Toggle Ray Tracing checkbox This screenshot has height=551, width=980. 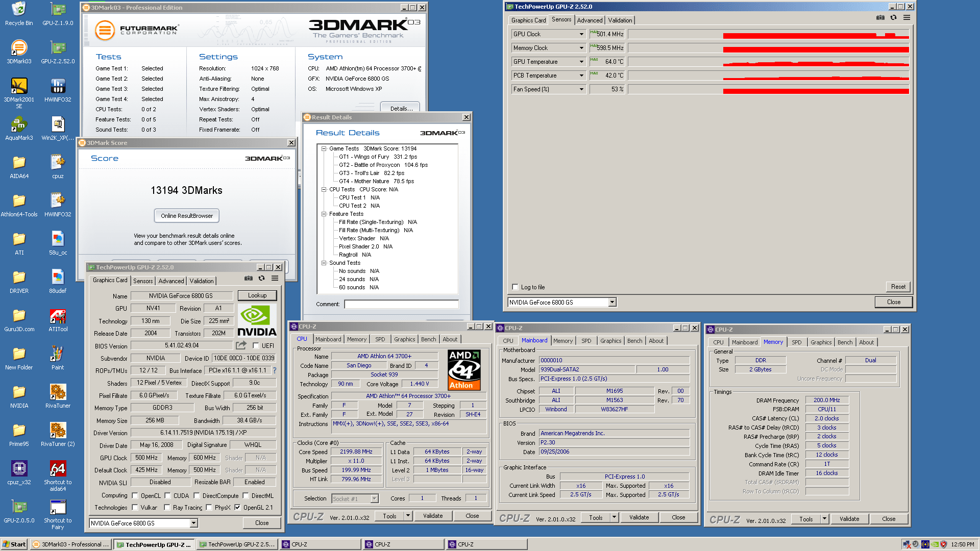(167, 508)
